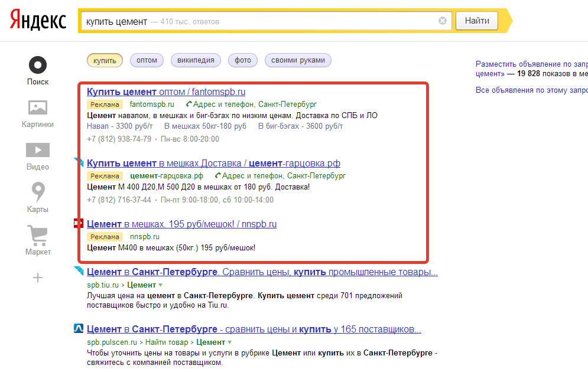Screen dimensions: 588x372
Task: Open Купить цемент в мешках.Доставка ad link
Action: [x=213, y=164]
